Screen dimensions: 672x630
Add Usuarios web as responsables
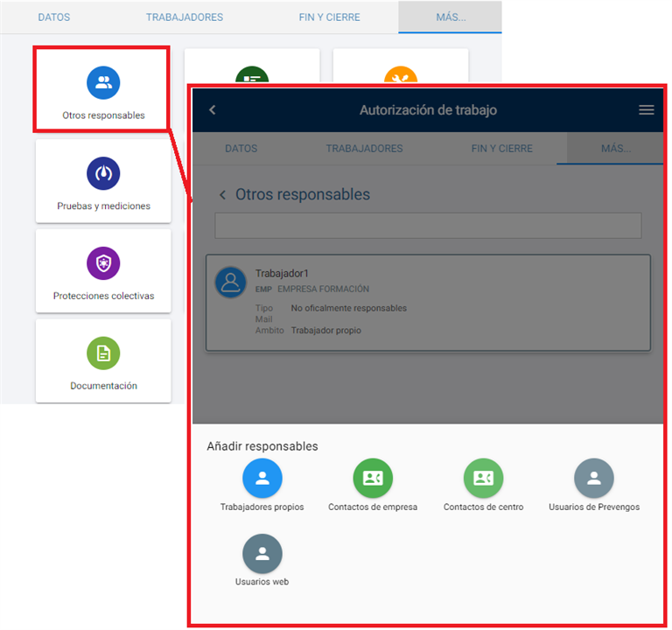tap(262, 554)
